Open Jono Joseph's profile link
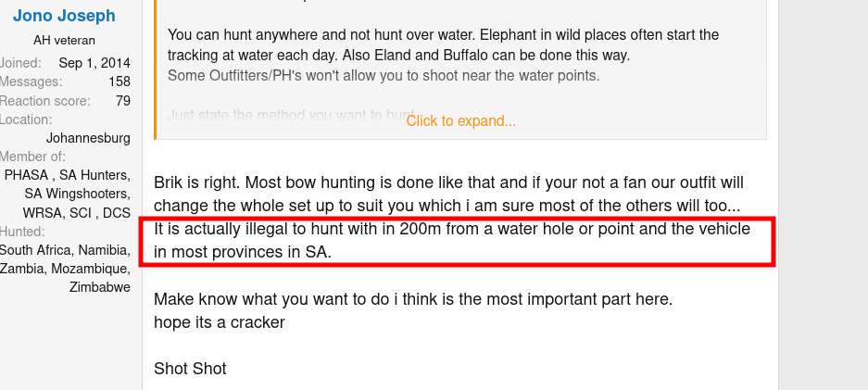This screenshot has height=390, width=868. pos(64,16)
